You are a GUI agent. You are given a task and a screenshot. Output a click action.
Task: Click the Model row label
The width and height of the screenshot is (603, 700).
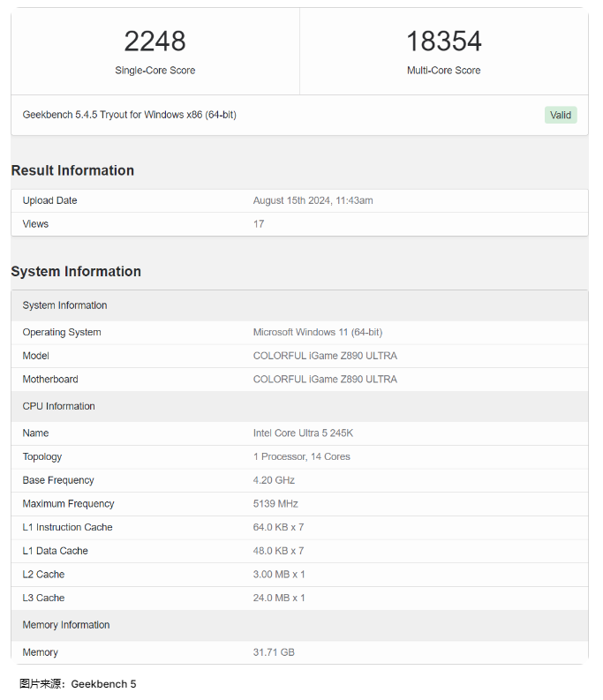35,356
